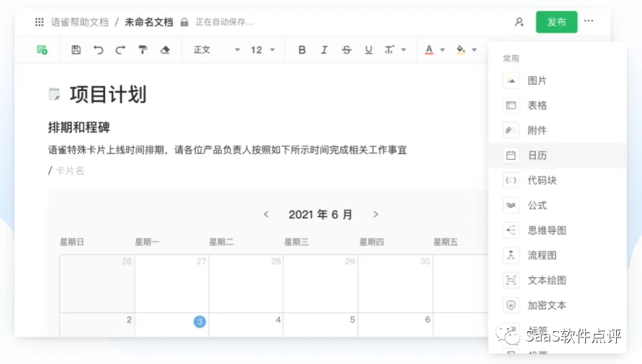
Task: Toggle underline formatting
Action: (368, 50)
